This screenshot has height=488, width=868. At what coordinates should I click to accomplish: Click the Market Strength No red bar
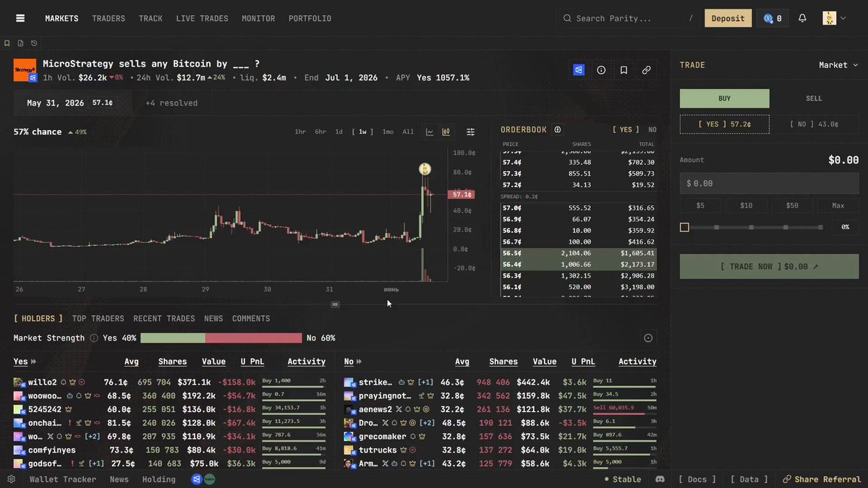tap(253, 338)
